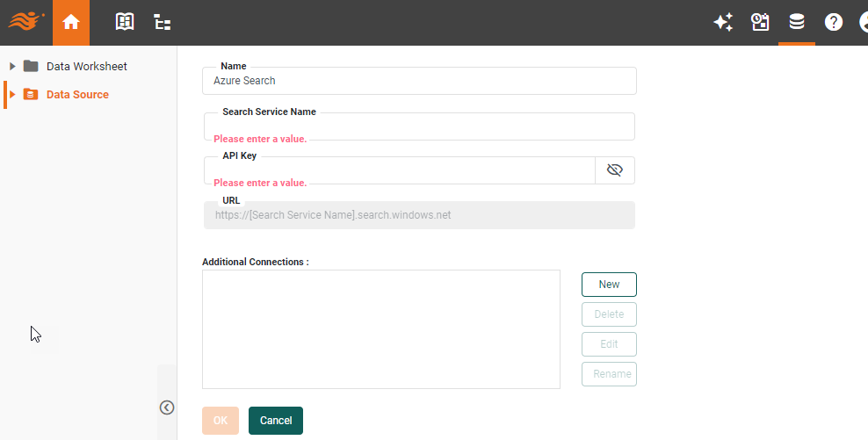The image size is (868, 440).
Task: Click the API Key input field
Action: point(400,170)
